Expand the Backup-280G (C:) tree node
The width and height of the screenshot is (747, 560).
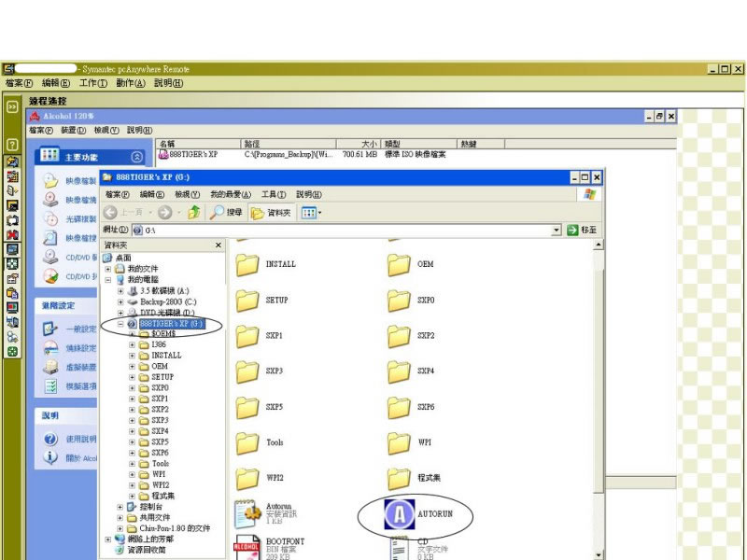(x=120, y=301)
